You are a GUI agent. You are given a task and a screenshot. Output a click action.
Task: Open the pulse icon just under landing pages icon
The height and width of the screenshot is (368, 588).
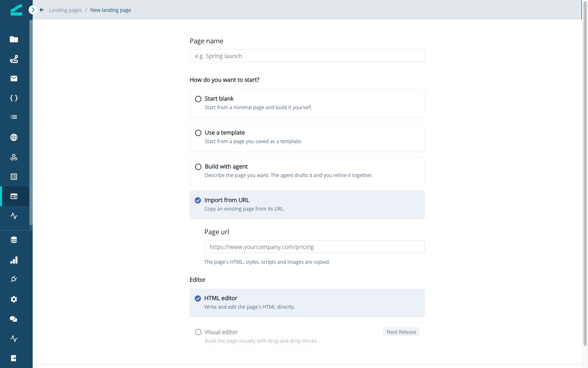click(x=14, y=216)
